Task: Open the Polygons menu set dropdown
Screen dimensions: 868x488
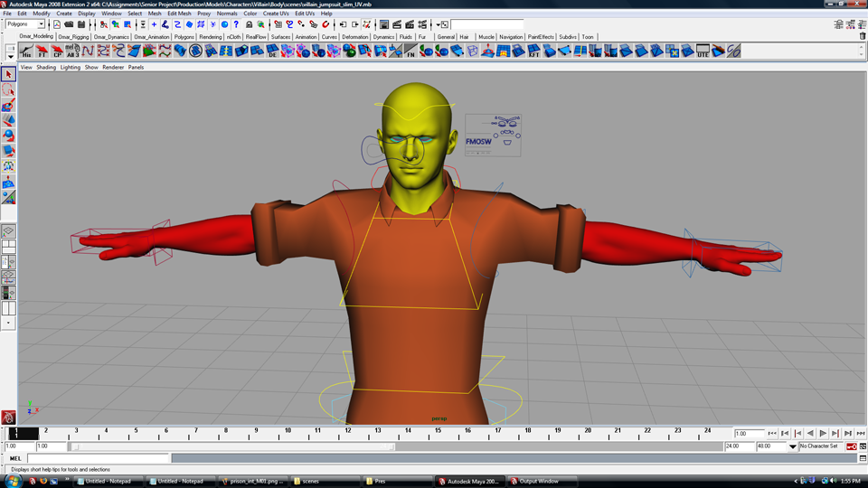Action: (x=25, y=24)
